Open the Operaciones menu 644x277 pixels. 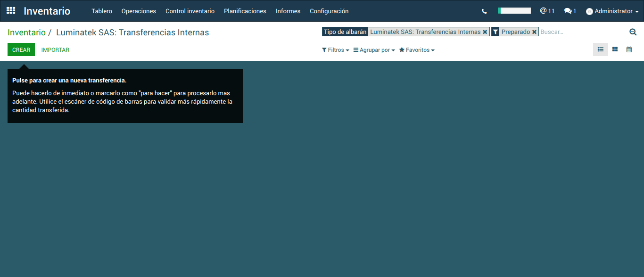pos(139,11)
